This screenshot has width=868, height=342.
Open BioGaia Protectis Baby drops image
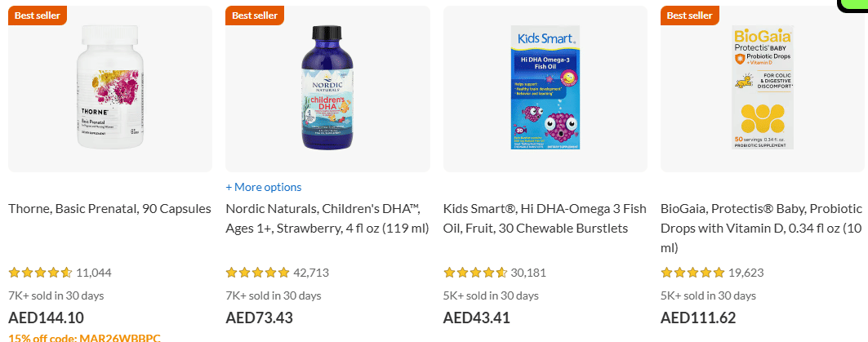tap(763, 89)
